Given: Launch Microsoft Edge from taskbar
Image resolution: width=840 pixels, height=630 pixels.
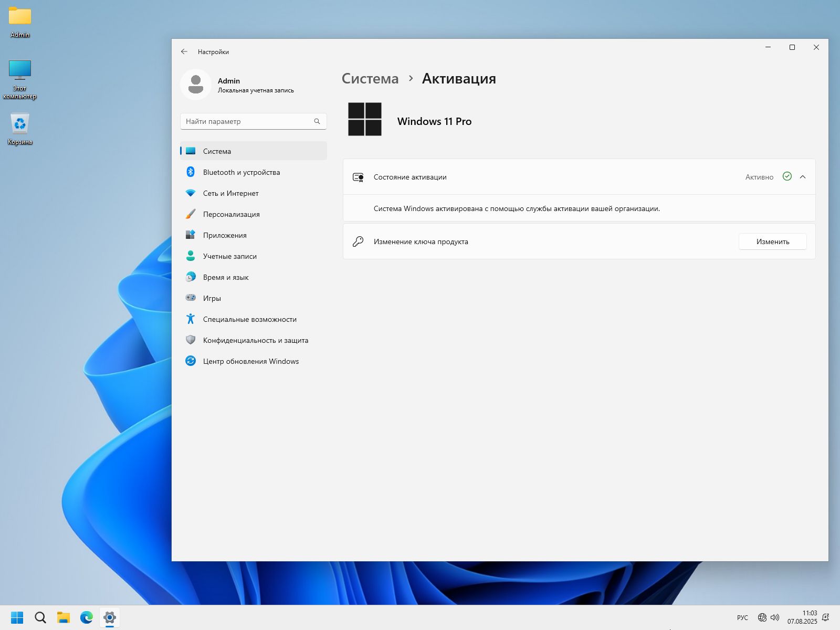Looking at the screenshot, I should point(87,617).
